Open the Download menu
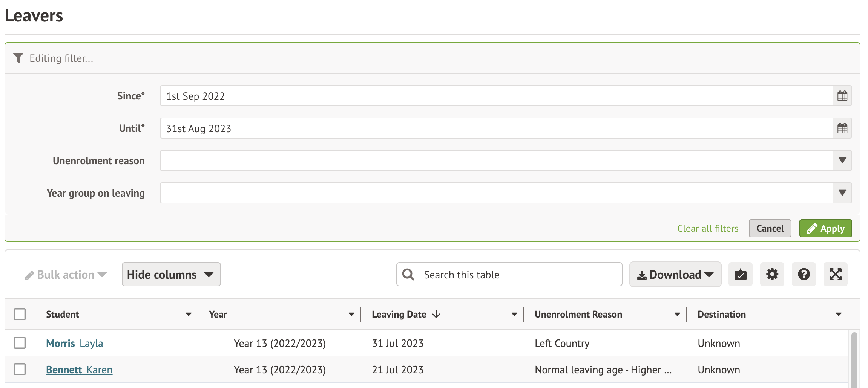868x388 pixels. point(675,274)
